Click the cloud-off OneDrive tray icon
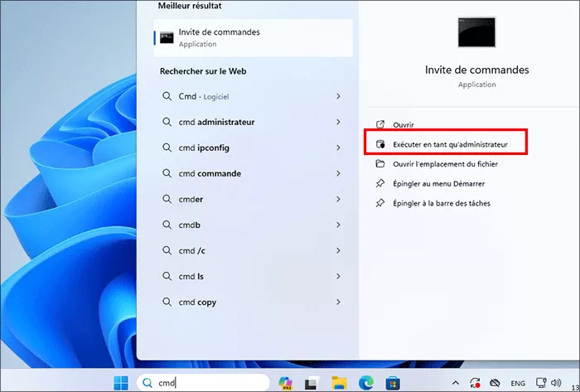Viewport: 580px width, 392px height. [x=495, y=383]
